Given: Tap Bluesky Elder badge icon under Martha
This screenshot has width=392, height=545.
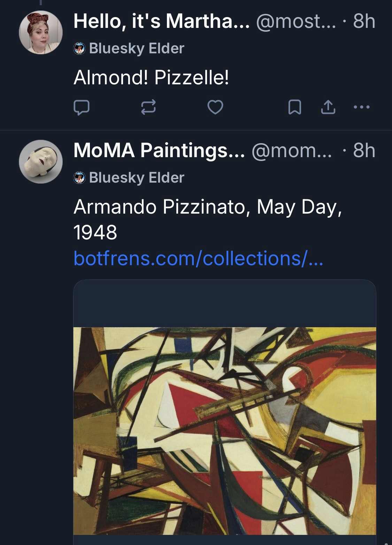Looking at the screenshot, I should [x=80, y=48].
